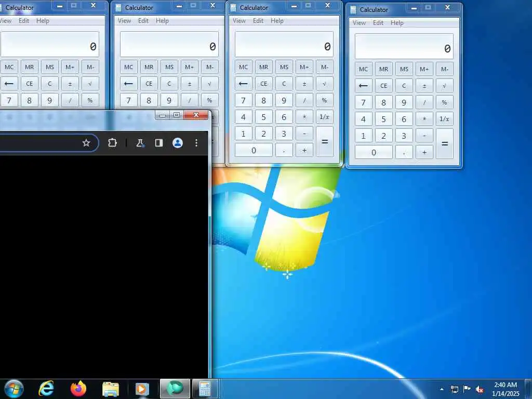Click plus-minus key in rightmost Calculator
Viewport: 532px width, 399px height.
424,86
